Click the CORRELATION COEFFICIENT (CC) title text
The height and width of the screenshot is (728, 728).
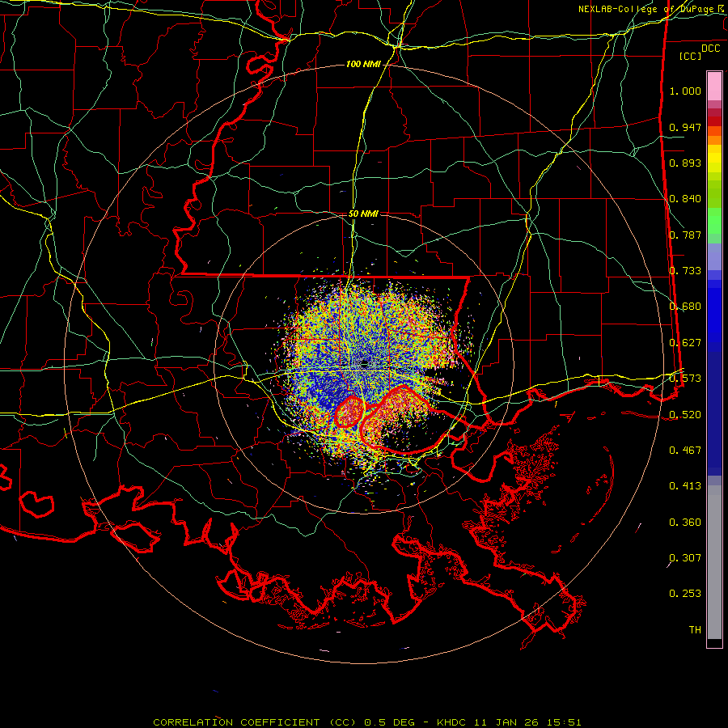click(255, 722)
